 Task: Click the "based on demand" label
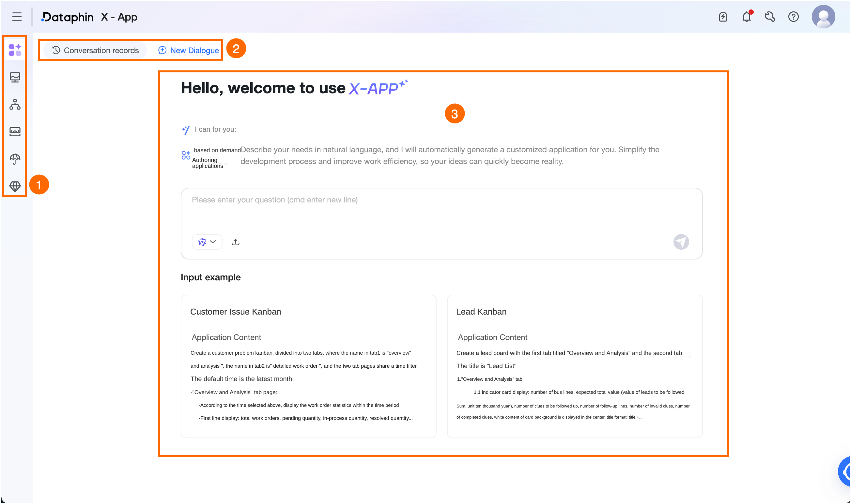click(x=217, y=150)
